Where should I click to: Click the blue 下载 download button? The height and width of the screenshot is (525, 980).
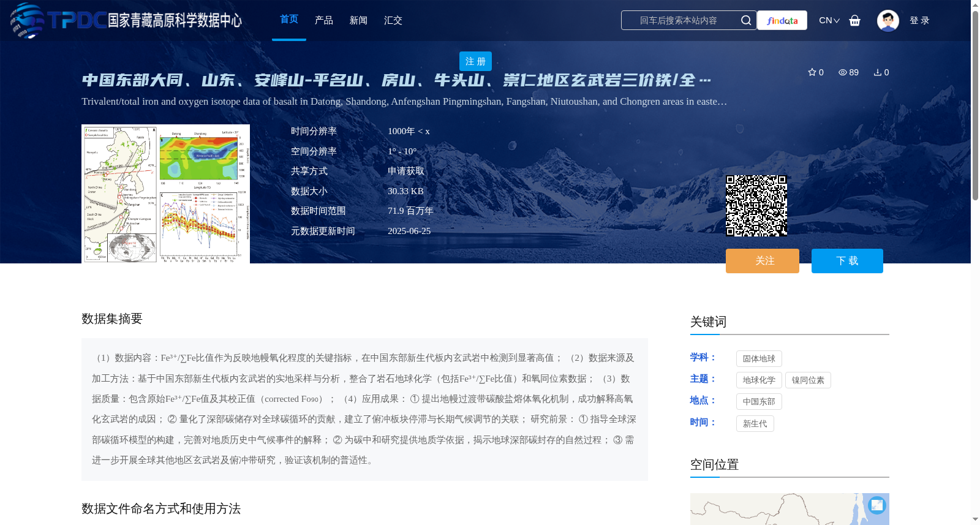pyautogui.click(x=847, y=261)
